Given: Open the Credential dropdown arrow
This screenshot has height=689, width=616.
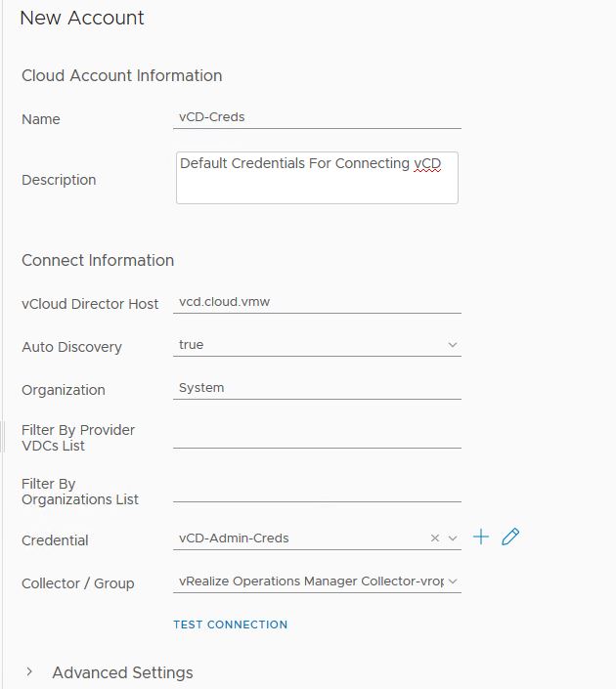Looking at the screenshot, I should tap(452, 538).
